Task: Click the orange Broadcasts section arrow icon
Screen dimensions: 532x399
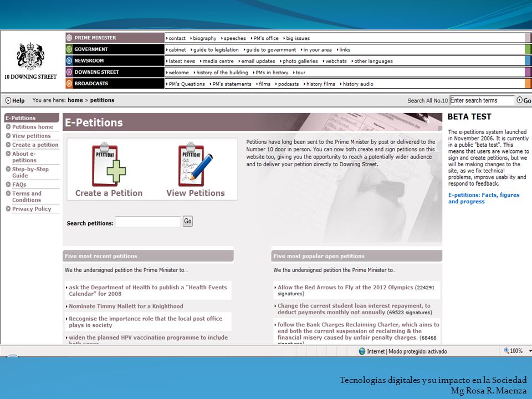Action: pyautogui.click(x=69, y=83)
